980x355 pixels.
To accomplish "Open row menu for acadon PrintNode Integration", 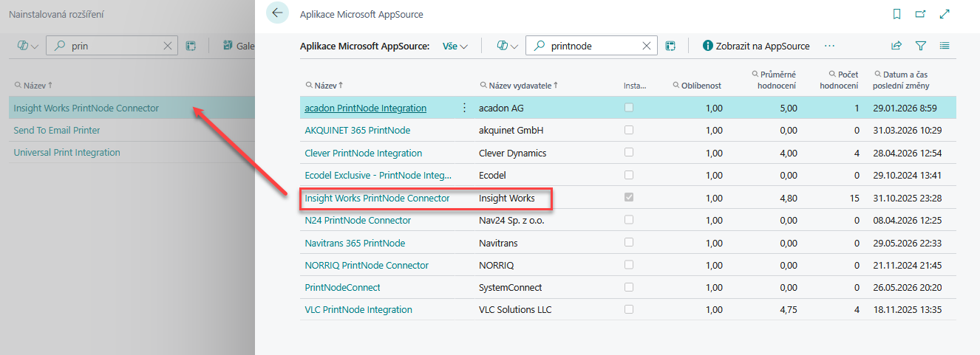I will click(464, 108).
